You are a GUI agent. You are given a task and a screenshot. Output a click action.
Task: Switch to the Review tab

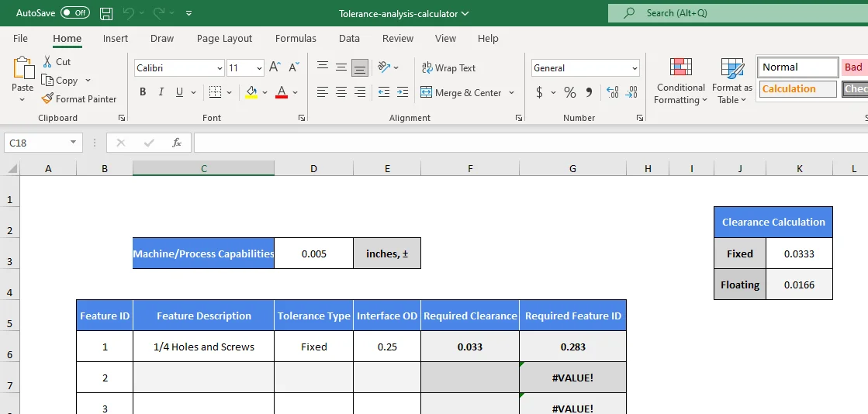(x=397, y=38)
